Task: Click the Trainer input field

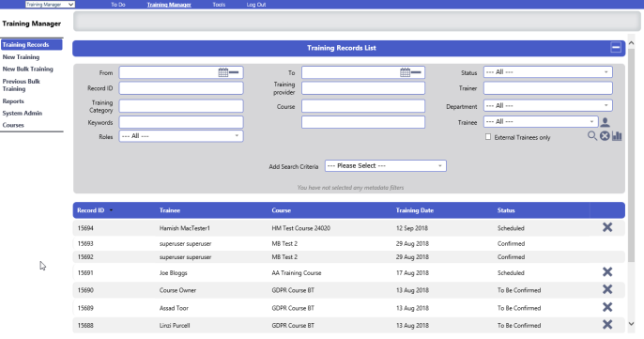Action: [x=548, y=88]
